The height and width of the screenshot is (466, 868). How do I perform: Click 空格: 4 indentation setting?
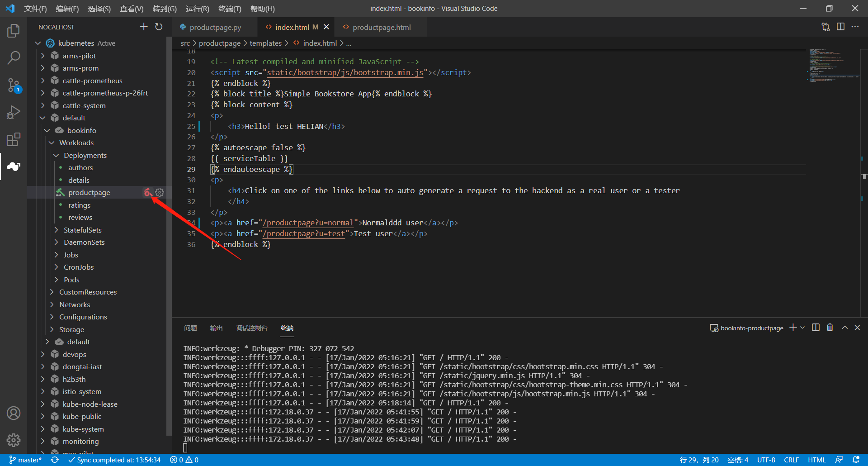point(738,460)
